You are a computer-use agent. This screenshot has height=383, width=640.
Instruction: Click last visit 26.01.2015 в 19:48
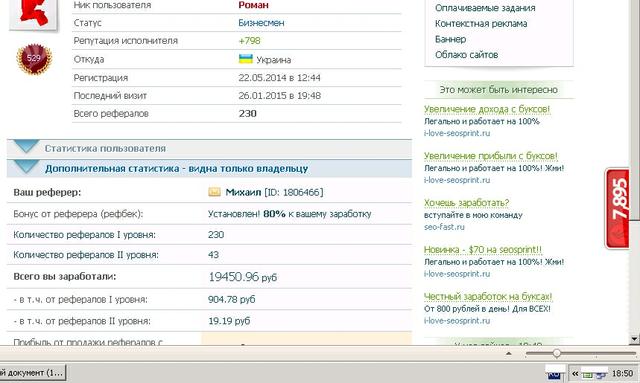(x=280, y=96)
